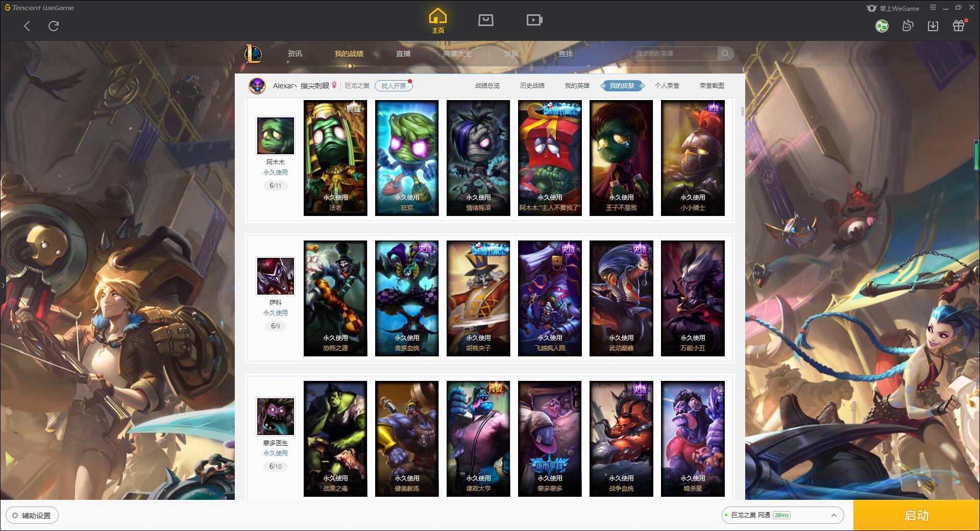Go back using the back arrow
980x531 pixels.
pyautogui.click(x=27, y=26)
